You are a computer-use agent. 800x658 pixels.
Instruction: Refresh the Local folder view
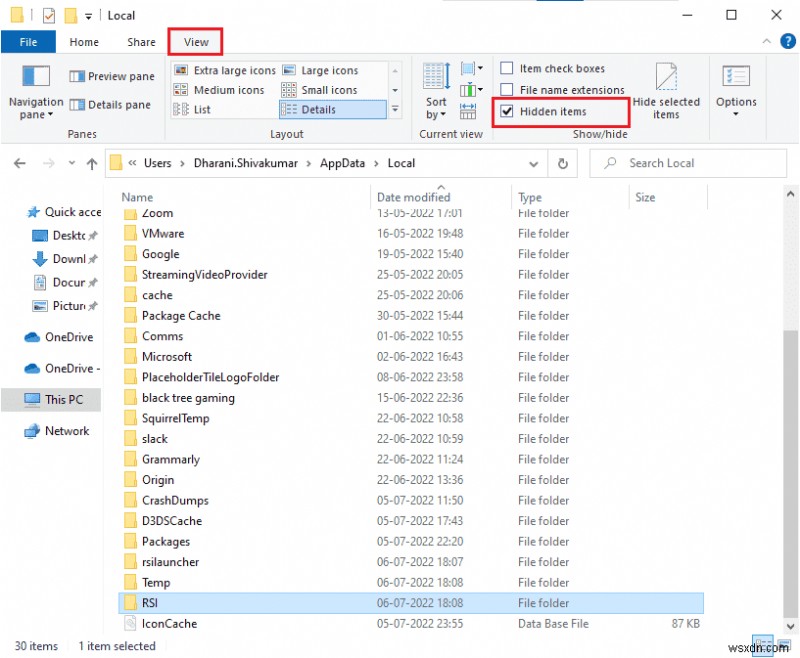click(x=562, y=164)
